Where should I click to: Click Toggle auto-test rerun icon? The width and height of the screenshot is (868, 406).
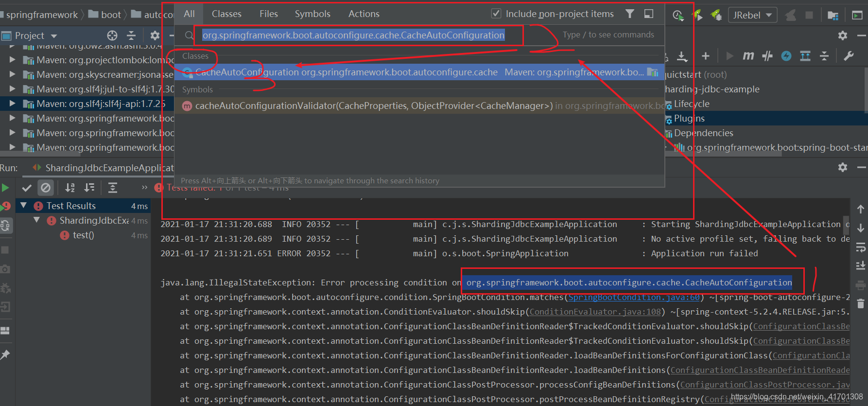click(x=5, y=225)
